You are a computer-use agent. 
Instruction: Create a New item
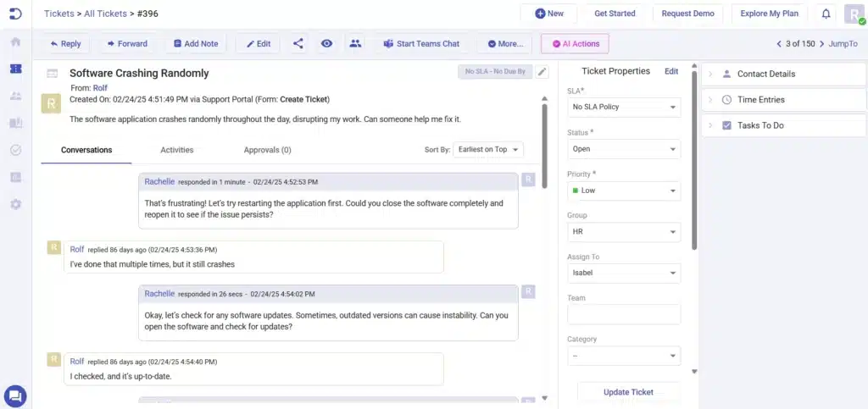pos(548,14)
